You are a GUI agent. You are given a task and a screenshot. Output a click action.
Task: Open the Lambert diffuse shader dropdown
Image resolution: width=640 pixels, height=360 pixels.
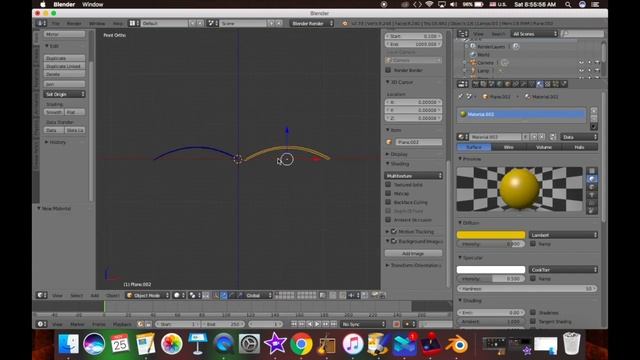[x=563, y=235]
